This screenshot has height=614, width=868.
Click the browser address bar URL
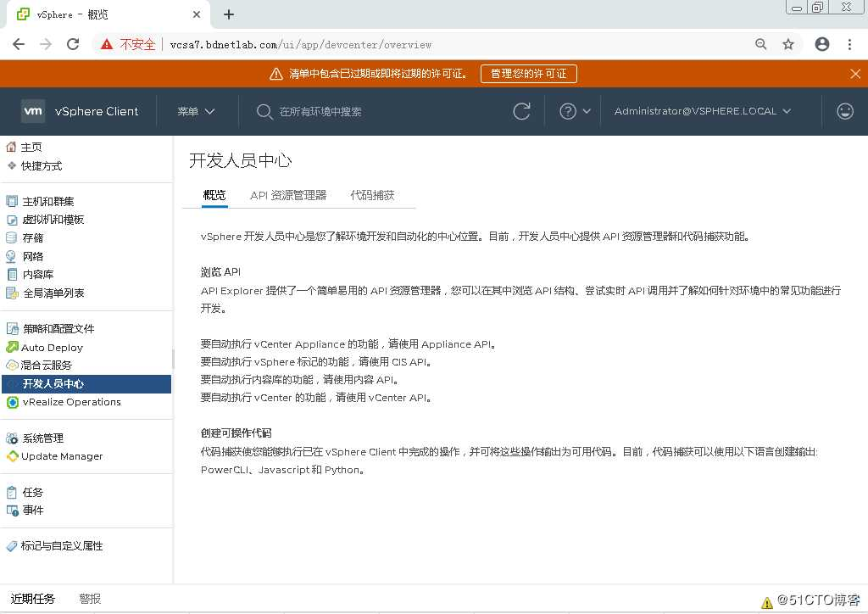pyautogui.click(x=301, y=45)
